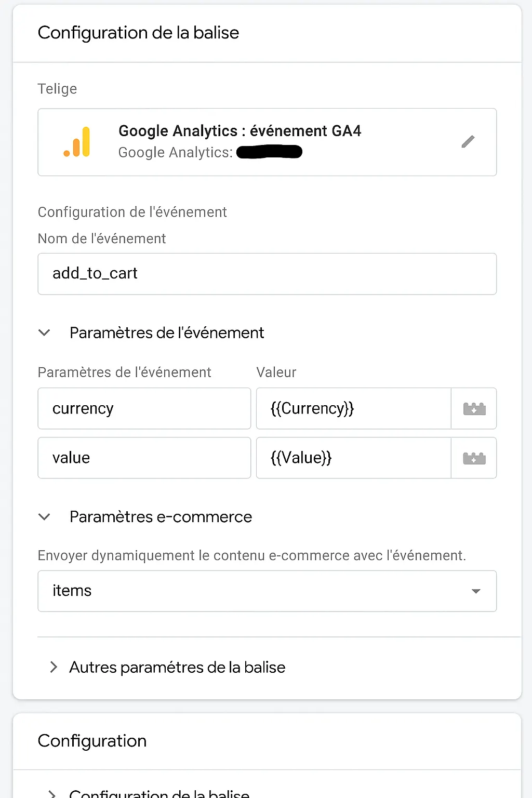Image resolution: width=532 pixels, height=798 pixels.
Task: Open variable picker next to {{Value}}
Action: coord(474,458)
